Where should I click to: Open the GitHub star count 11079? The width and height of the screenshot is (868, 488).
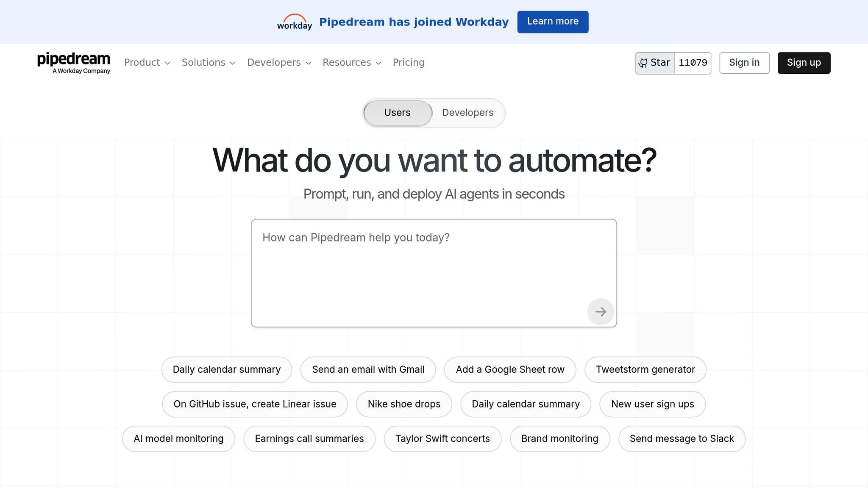(x=693, y=63)
